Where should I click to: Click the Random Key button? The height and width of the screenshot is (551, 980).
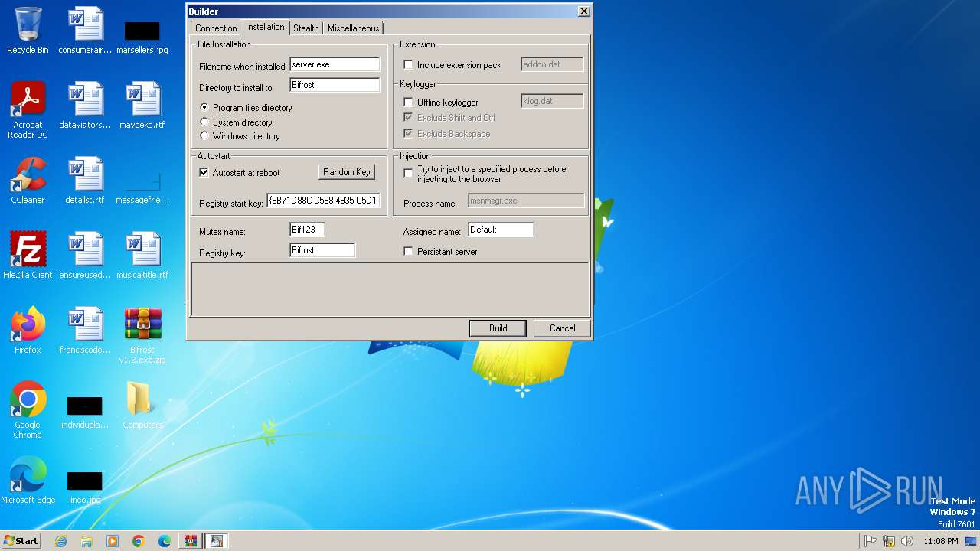(347, 172)
